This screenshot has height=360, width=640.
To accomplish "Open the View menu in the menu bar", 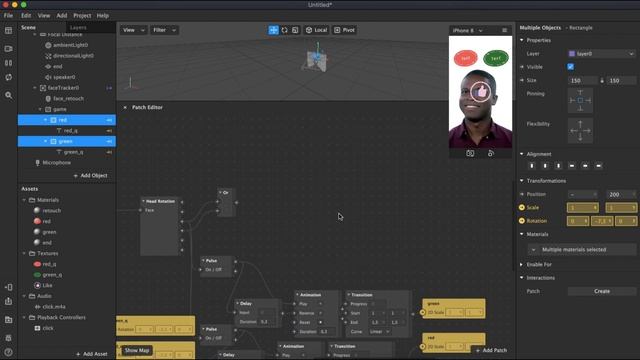I will [x=44, y=16].
